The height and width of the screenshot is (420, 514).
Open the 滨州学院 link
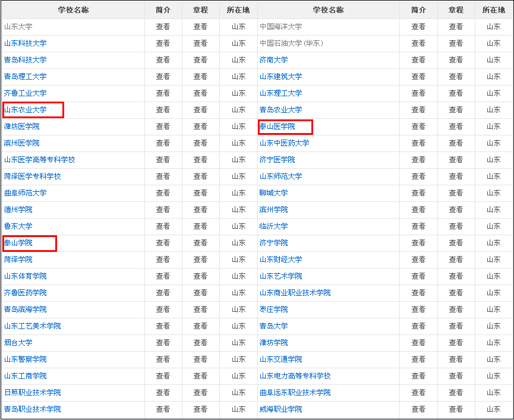pos(274,210)
